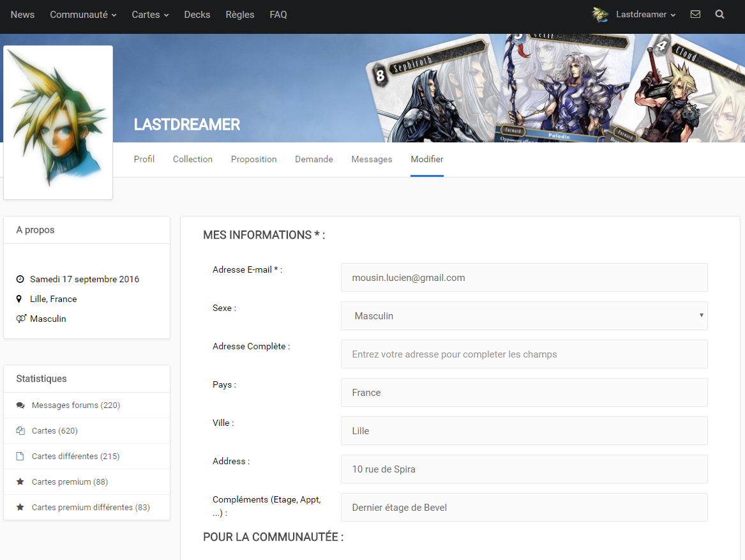Click the star icon for premium différentes (83)
This screenshot has width=745, height=560.
coord(20,507)
